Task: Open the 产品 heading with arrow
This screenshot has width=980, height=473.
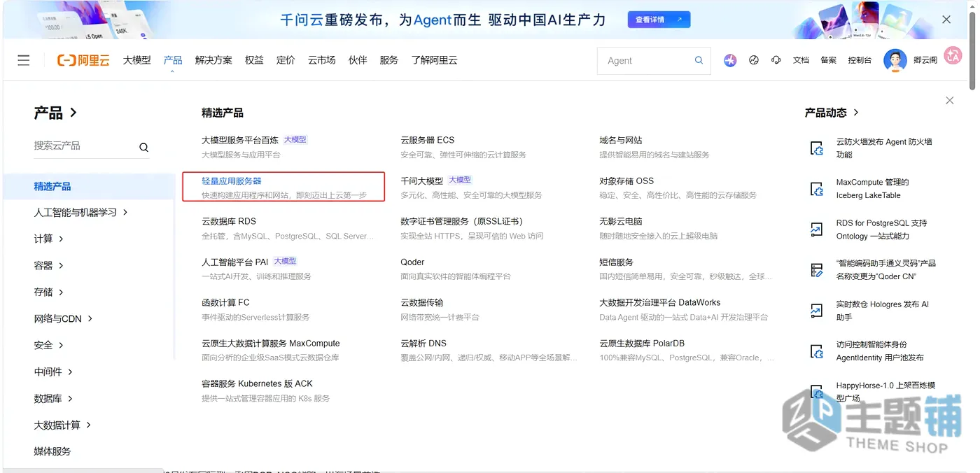Action: coord(55,113)
